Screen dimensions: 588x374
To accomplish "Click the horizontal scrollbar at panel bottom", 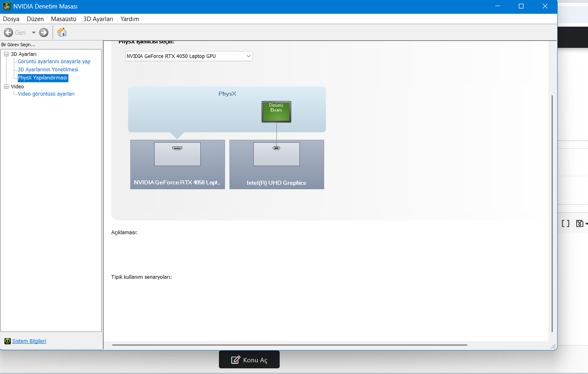I will [290, 345].
